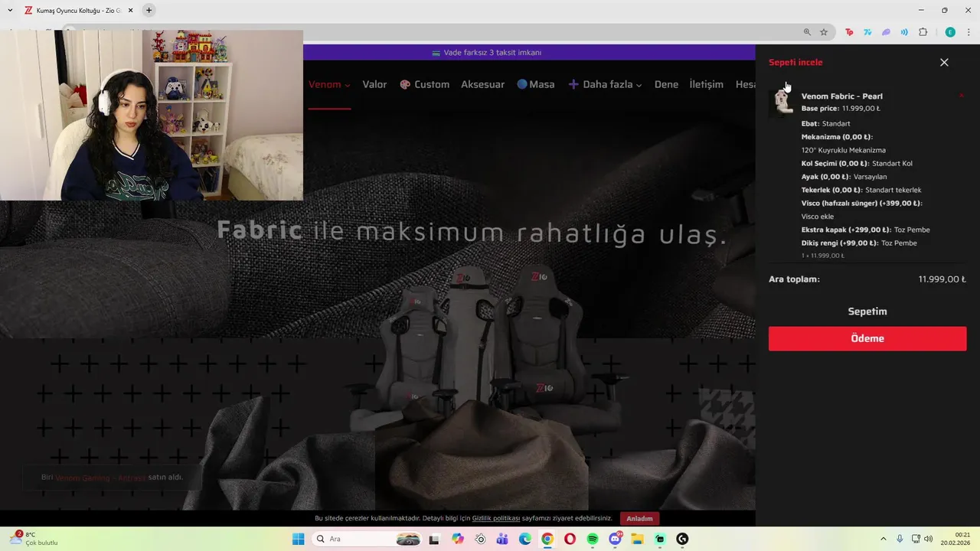Remove Venom Fabric - Pearl from cart
Image resolution: width=980 pixels, height=551 pixels.
pyautogui.click(x=961, y=96)
